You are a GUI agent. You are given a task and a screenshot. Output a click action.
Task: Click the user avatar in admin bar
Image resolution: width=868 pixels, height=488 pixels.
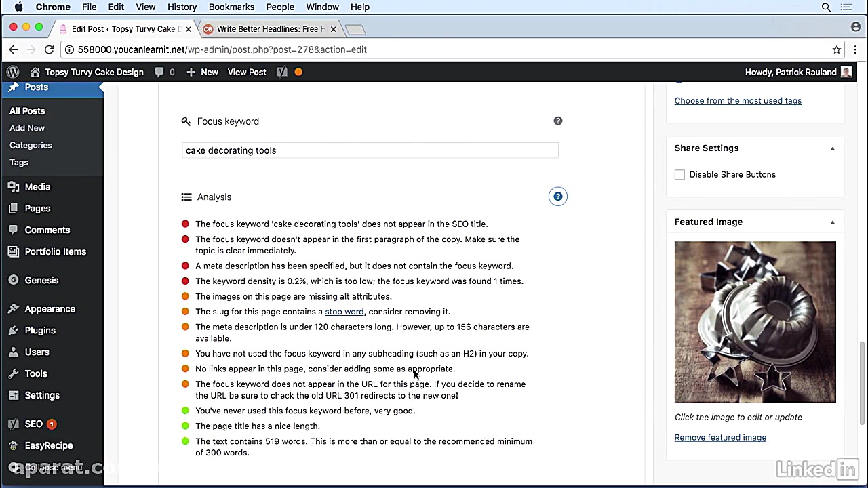[x=846, y=72]
